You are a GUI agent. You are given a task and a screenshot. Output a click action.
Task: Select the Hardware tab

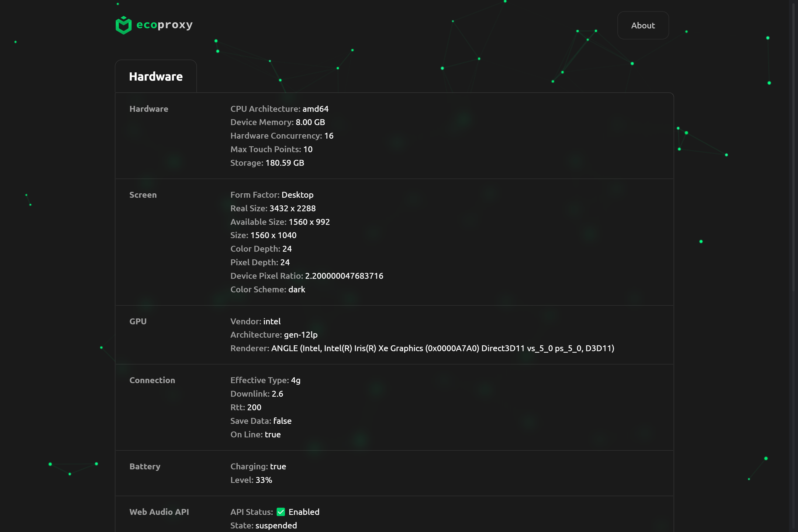pos(156,77)
